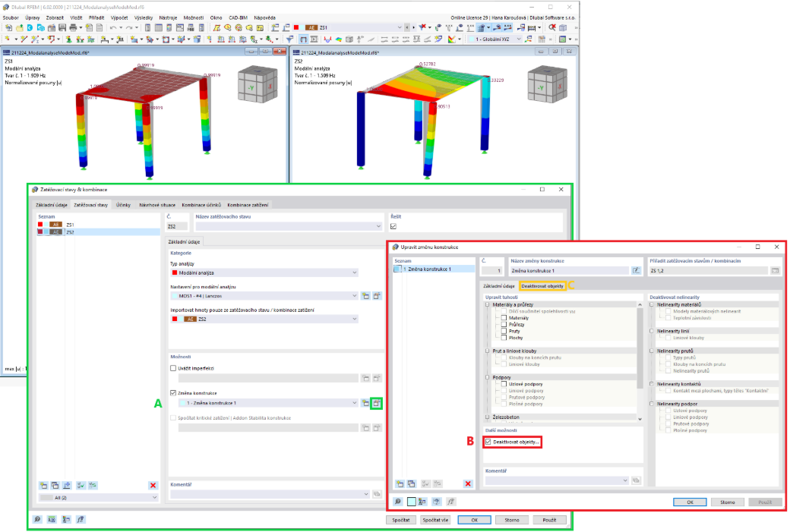Image resolution: width=790 pixels, height=532 pixels.
Task: Click OK in Upravit změnu konstrukce dialog
Action: (690, 502)
